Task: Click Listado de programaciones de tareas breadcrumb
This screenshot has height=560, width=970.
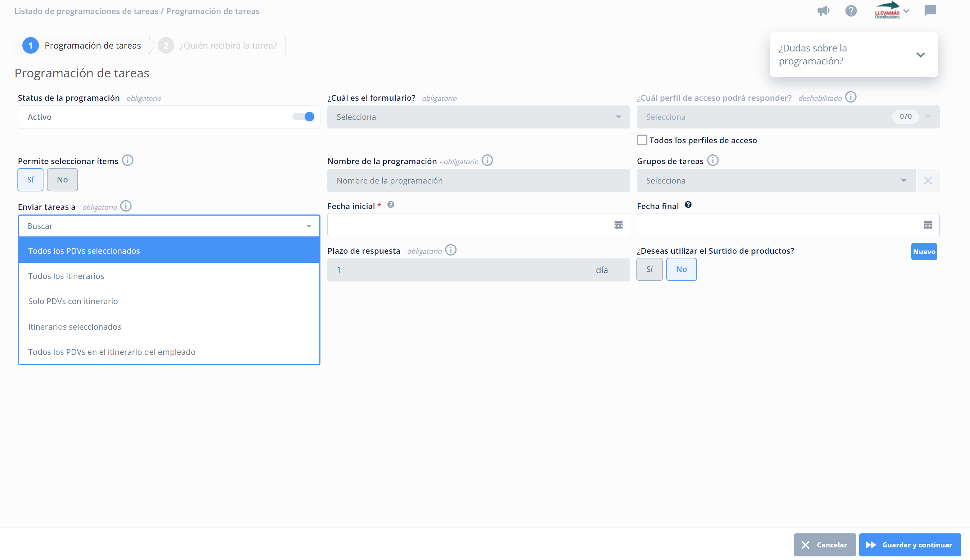Action: (86, 11)
